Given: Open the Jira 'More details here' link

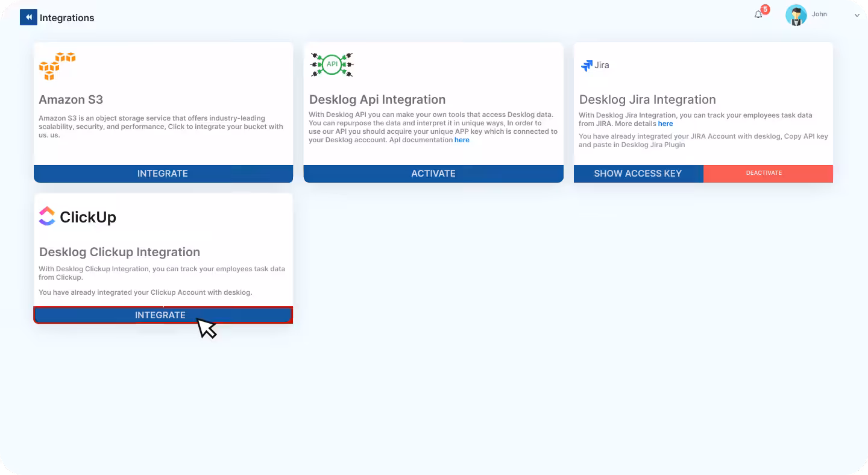Looking at the screenshot, I should tap(665, 124).
